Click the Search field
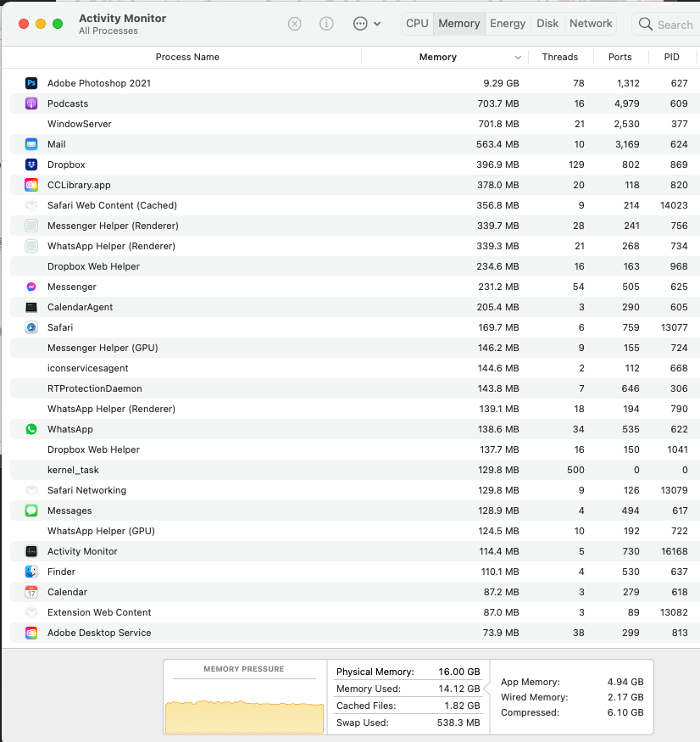This screenshot has width=700, height=742. coord(667,24)
